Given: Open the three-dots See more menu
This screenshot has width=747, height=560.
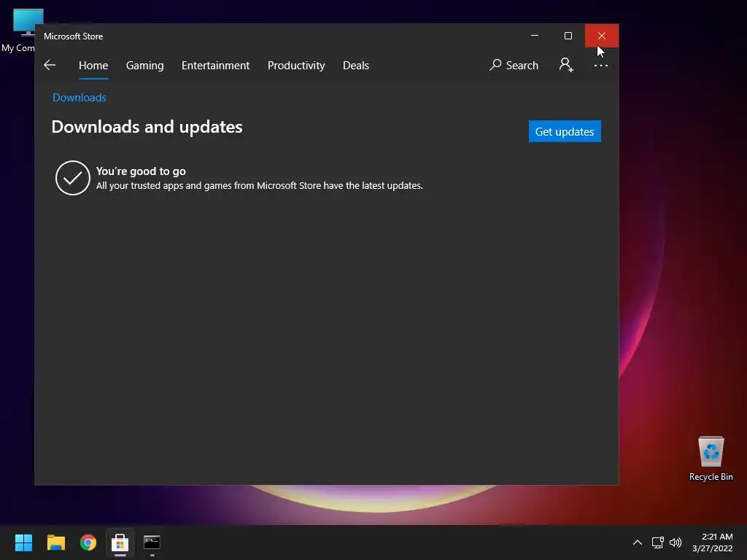Looking at the screenshot, I should click(x=601, y=65).
